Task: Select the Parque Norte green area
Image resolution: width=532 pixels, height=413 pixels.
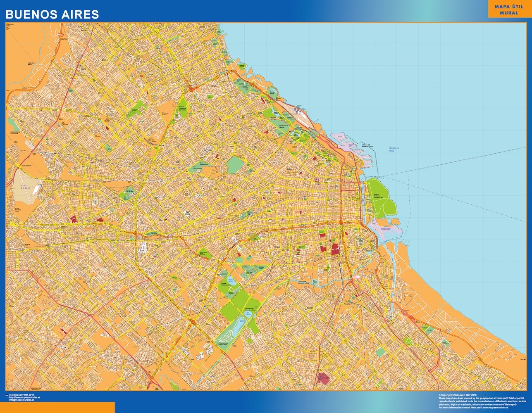Action: tap(272, 92)
